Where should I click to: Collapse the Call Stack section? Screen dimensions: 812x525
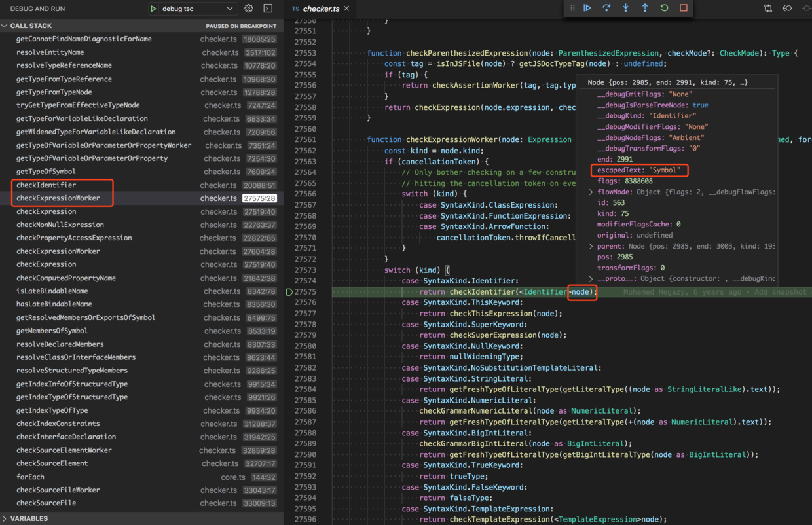click(x=5, y=26)
